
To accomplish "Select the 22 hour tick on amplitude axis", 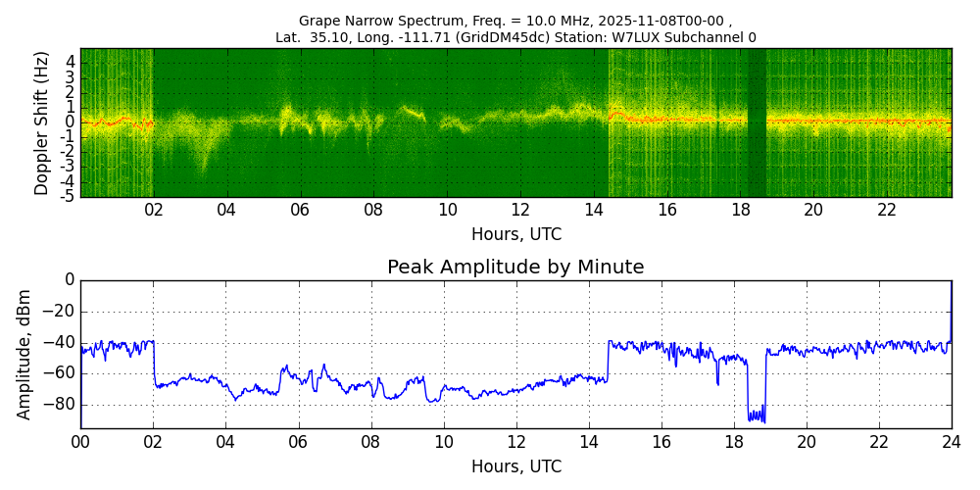I will (x=878, y=442).
